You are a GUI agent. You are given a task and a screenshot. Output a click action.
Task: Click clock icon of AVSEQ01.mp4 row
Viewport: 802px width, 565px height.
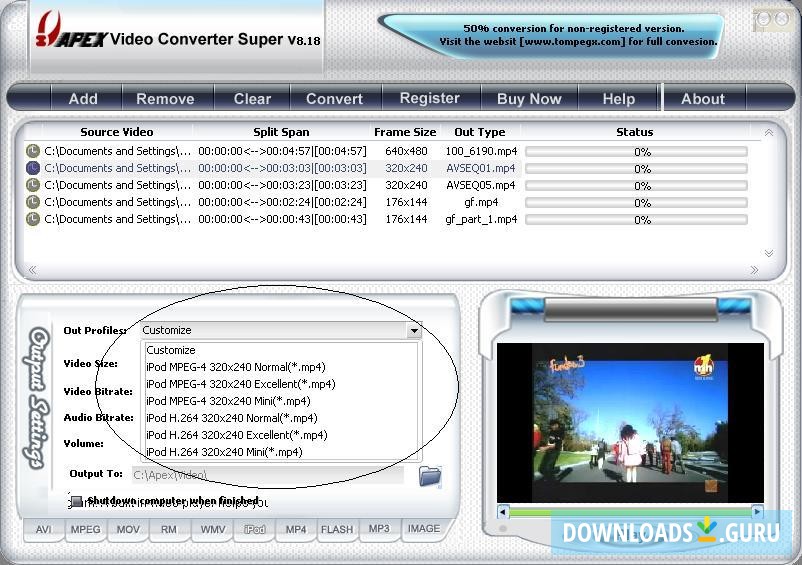[33, 168]
